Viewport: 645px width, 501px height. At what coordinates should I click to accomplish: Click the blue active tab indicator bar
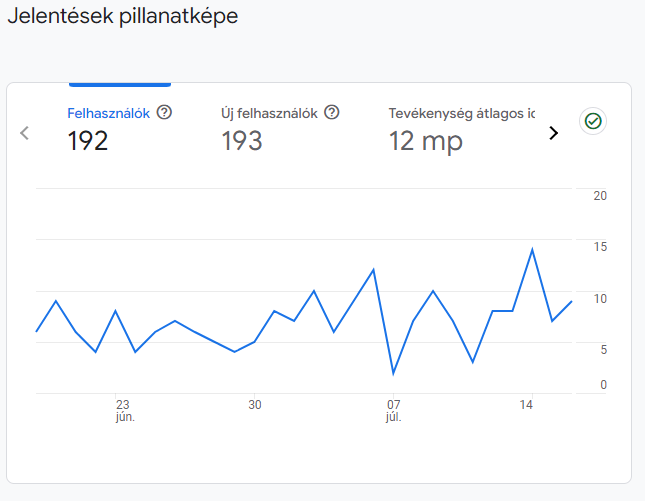click(119, 84)
